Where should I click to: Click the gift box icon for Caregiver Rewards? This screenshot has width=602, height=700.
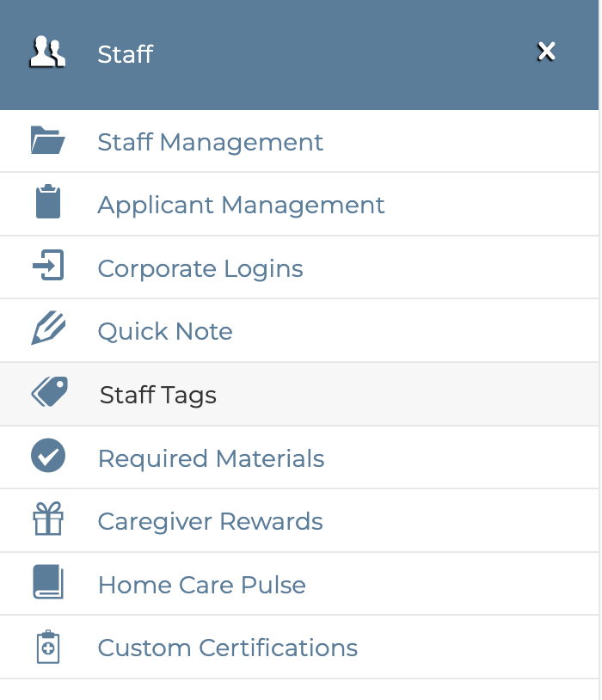coord(48,520)
